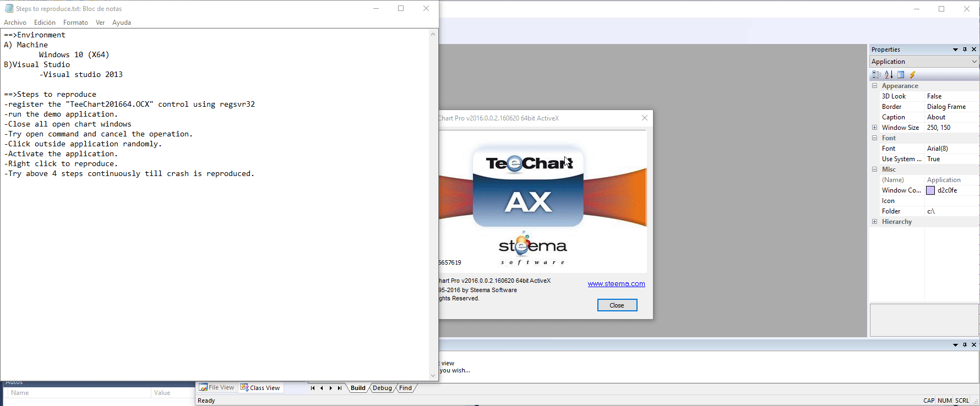Close the TeeChart About dialog with X
The width and height of the screenshot is (980, 406).
[645, 118]
